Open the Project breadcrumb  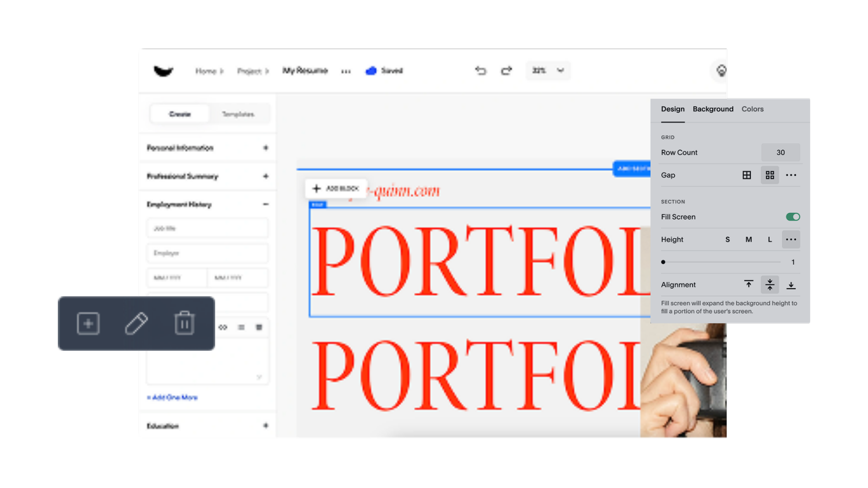(249, 71)
